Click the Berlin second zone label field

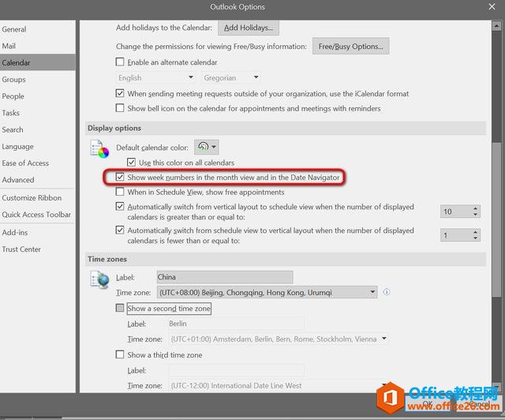pyautogui.click(x=236, y=324)
